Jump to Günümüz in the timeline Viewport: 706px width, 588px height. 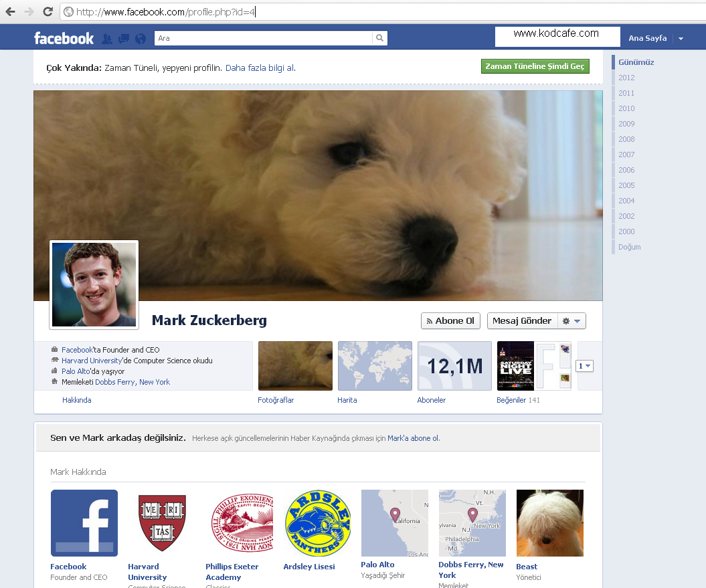(x=636, y=62)
